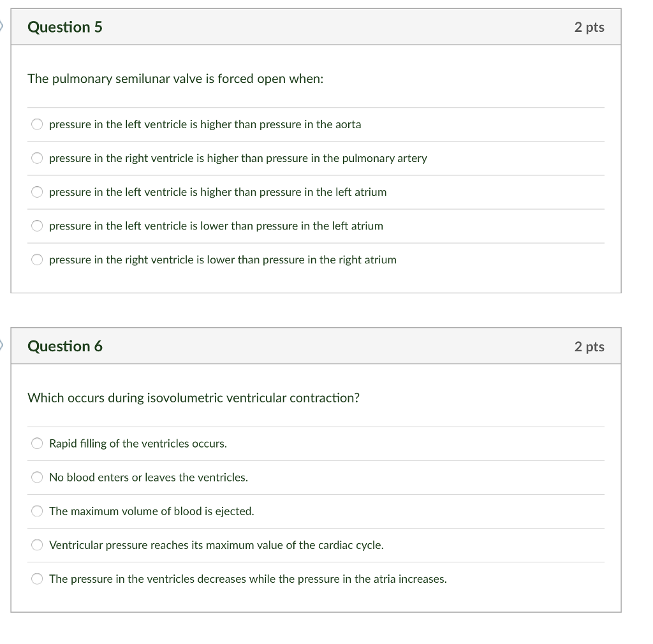Pick 'The maximum volume of blood is ejected' radio
The height and width of the screenshot is (644, 653).
[x=38, y=511]
